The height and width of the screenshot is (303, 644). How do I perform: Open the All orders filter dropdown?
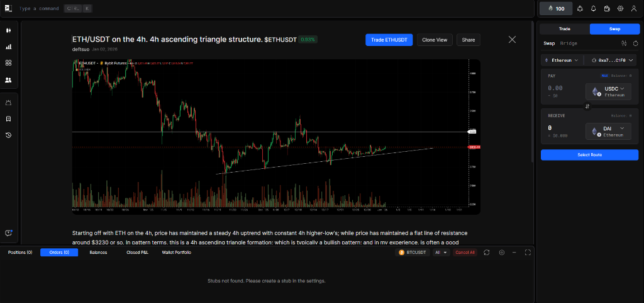[x=441, y=253]
